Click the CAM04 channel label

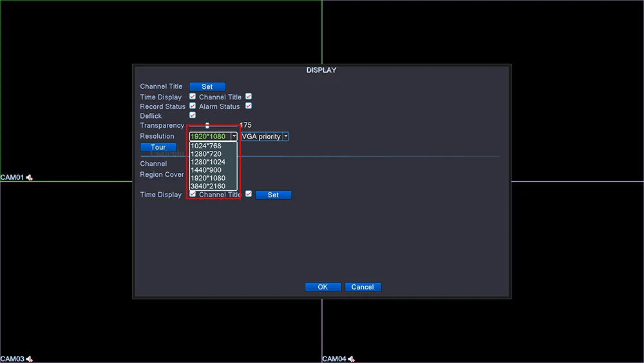tap(334, 359)
